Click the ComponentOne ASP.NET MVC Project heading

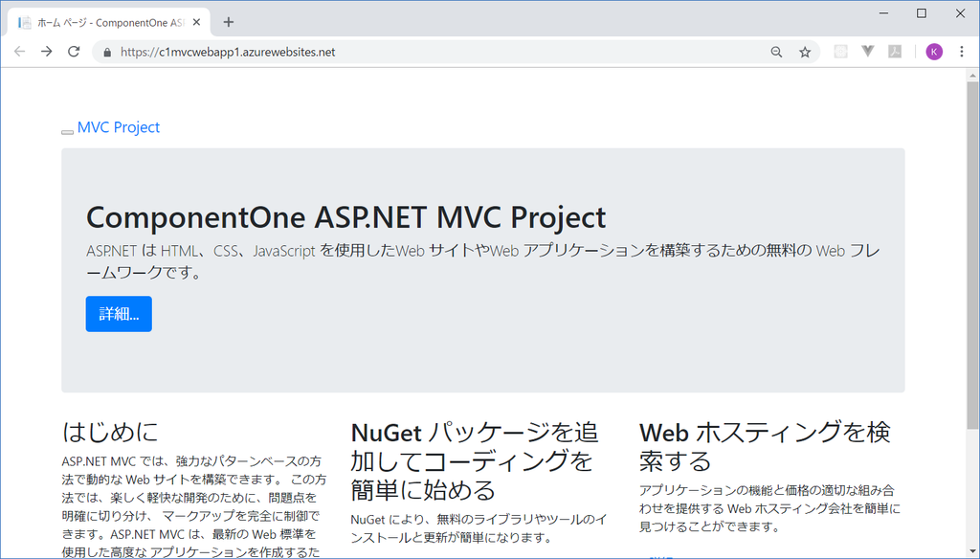345,217
